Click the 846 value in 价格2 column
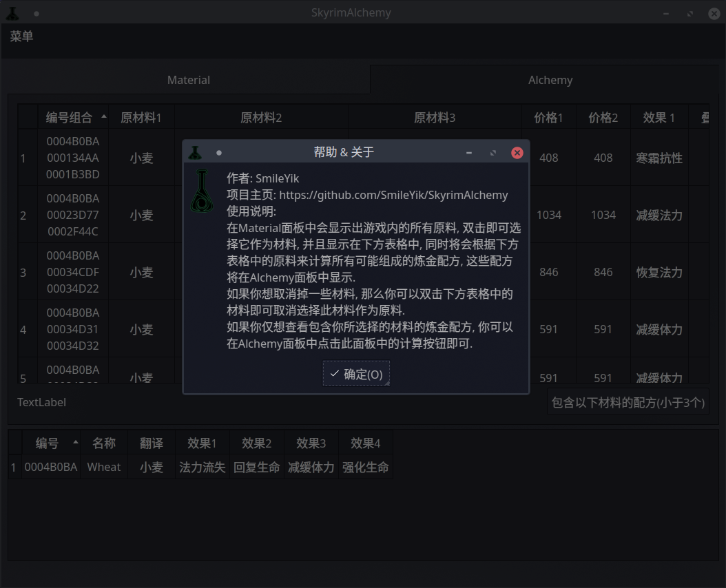Viewport: 726px width, 588px height. pos(603,272)
